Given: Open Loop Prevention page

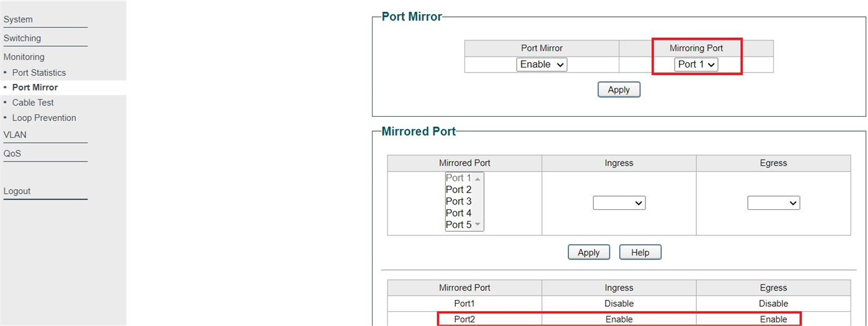Looking at the screenshot, I should click(44, 118).
